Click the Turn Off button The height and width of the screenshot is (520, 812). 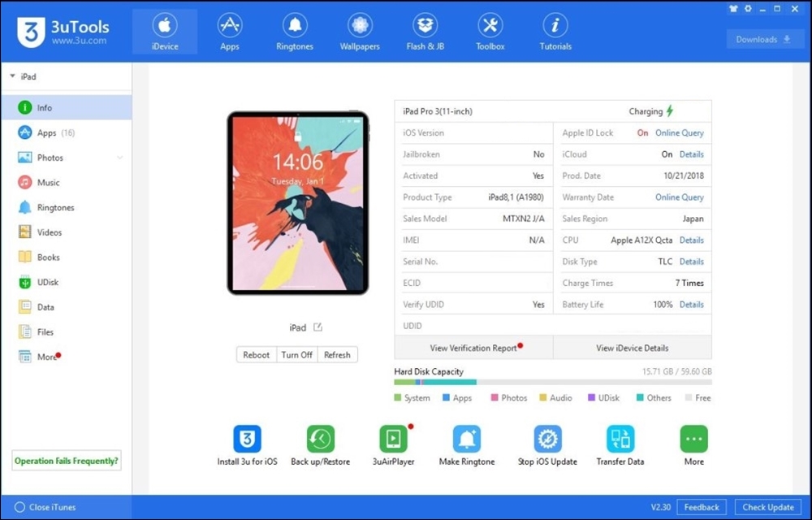[x=296, y=355]
